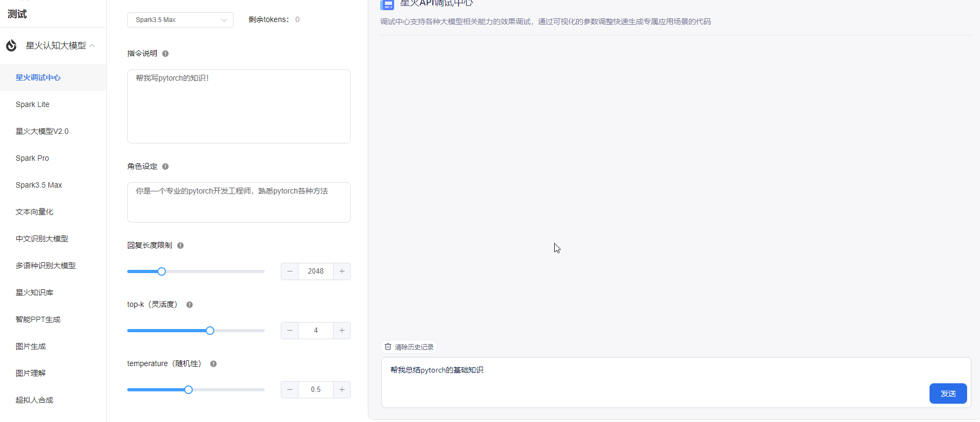
Task: Go to Spark3.5 Max sidebar item
Action: point(39,185)
